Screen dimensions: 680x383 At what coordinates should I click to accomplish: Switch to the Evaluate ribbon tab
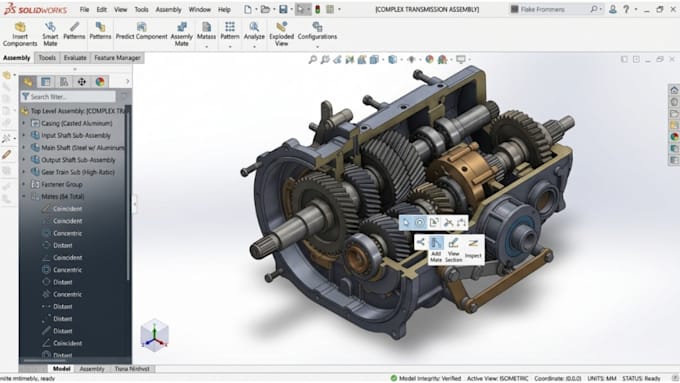(x=75, y=58)
